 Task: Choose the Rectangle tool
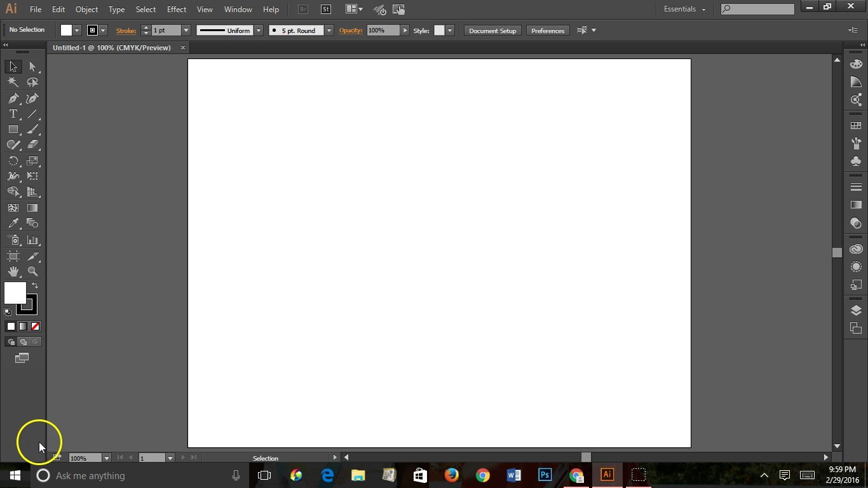point(13,129)
